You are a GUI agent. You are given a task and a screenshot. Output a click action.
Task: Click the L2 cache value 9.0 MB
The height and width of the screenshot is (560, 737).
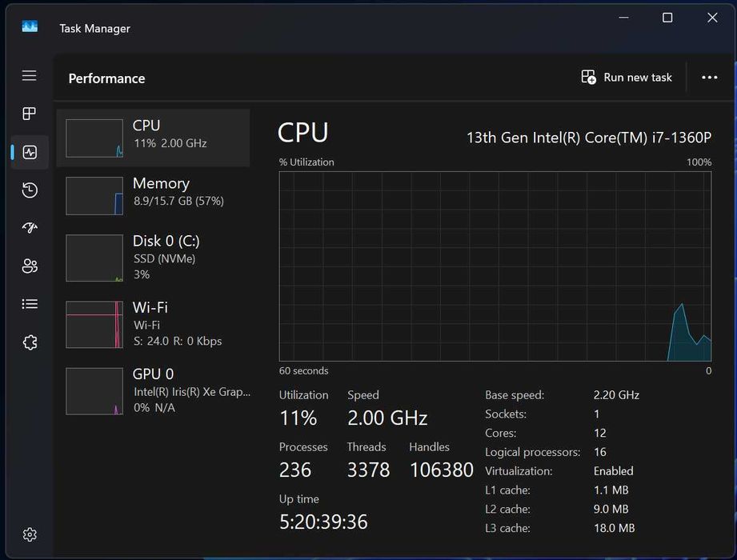coord(611,509)
